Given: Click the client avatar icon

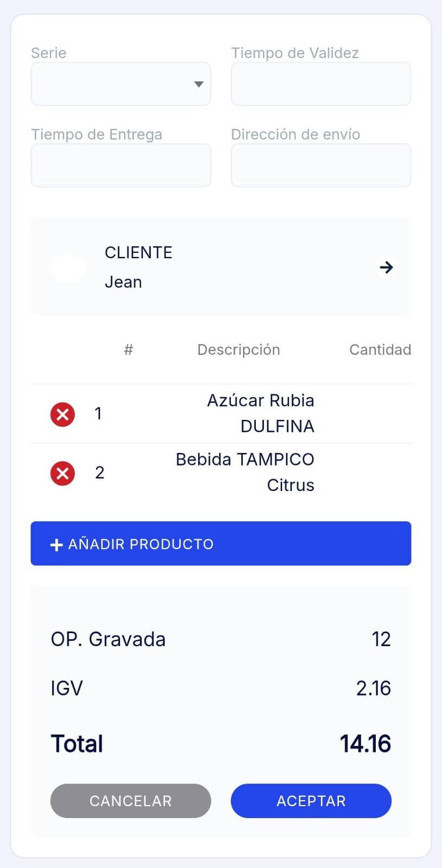Looking at the screenshot, I should pos(68,267).
